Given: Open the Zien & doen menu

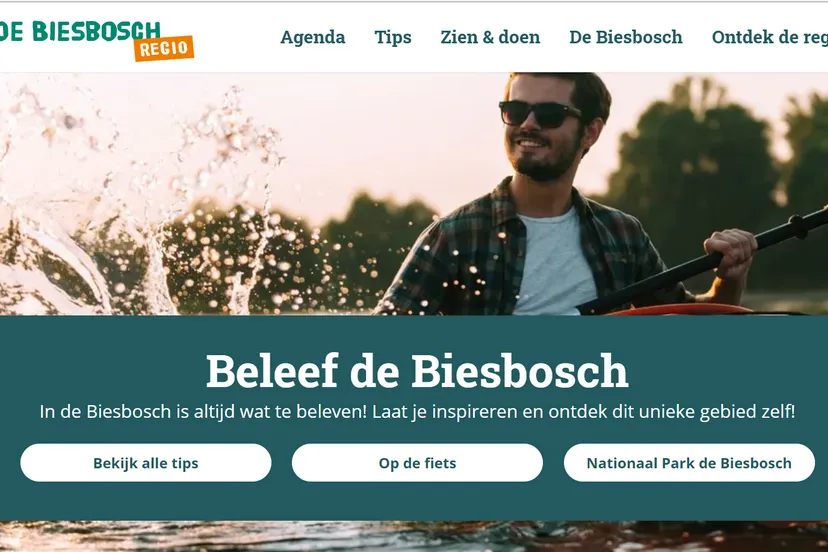Looking at the screenshot, I should coord(490,37).
